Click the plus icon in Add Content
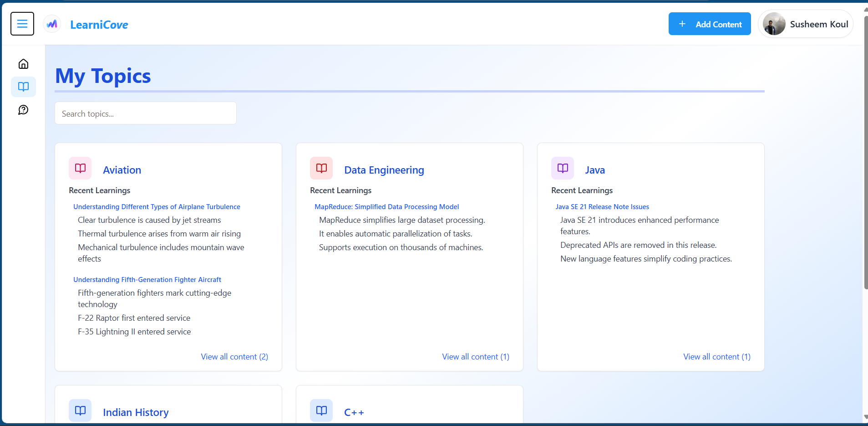 (682, 24)
